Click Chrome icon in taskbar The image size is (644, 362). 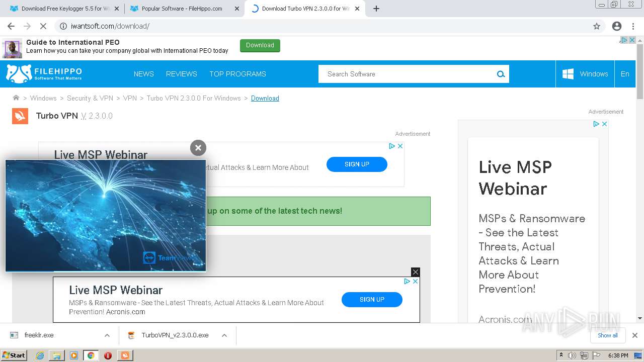(x=91, y=355)
